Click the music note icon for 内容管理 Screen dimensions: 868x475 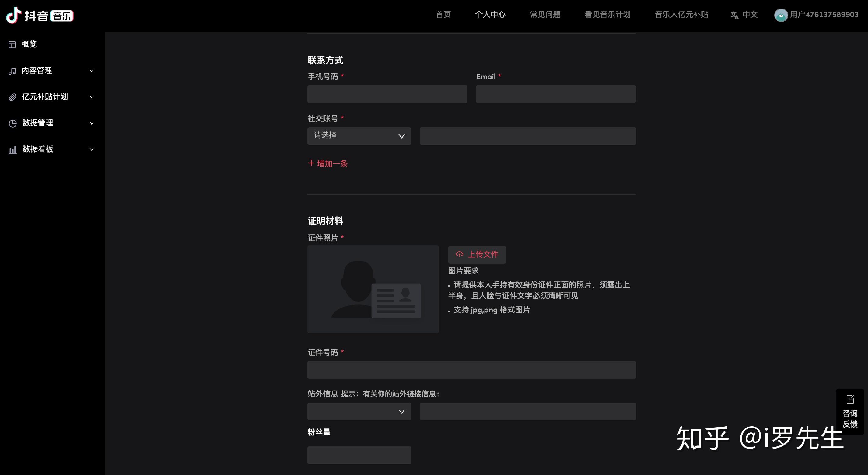click(12, 71)
